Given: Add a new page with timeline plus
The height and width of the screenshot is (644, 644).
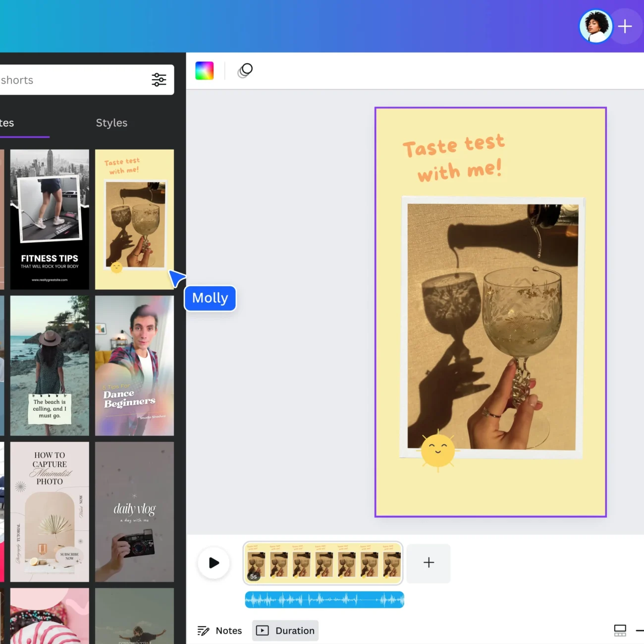Looking at the screenshot, I should click(x=429, y=563).
